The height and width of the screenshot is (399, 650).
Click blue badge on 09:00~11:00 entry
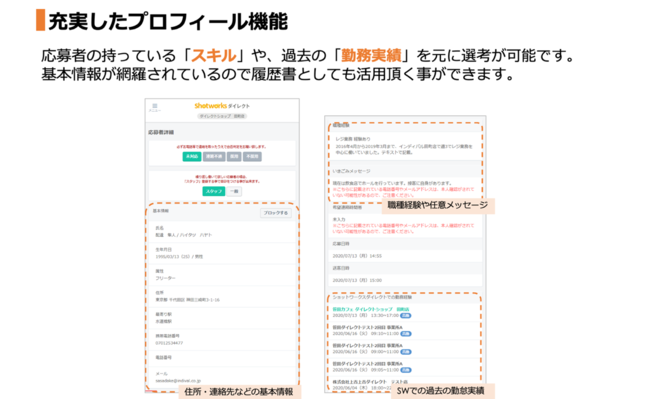[x=406, y=352]
